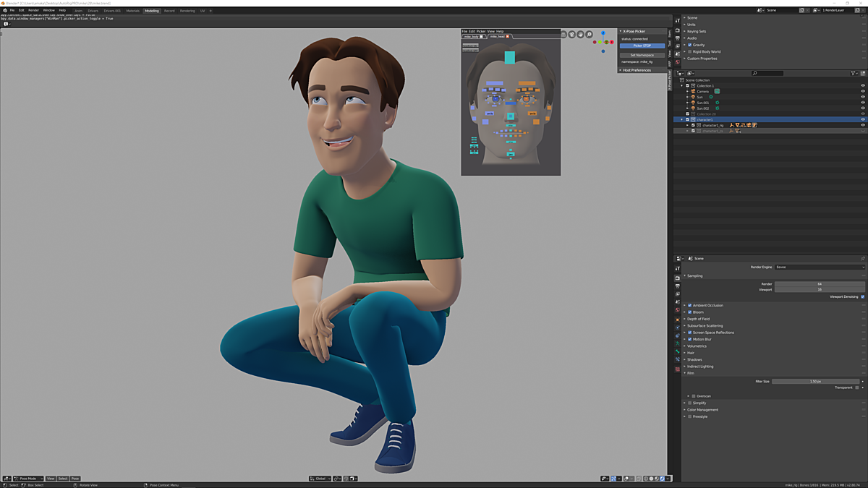Viewport: 868px width, 488px height.
Task: Click the Set Namespace button
Action: [642, 55]
